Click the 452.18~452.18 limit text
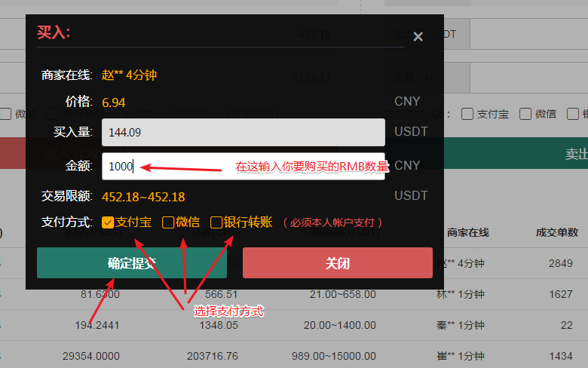The width and height of the screenshot is (588, 368). (x=143, y=197)
